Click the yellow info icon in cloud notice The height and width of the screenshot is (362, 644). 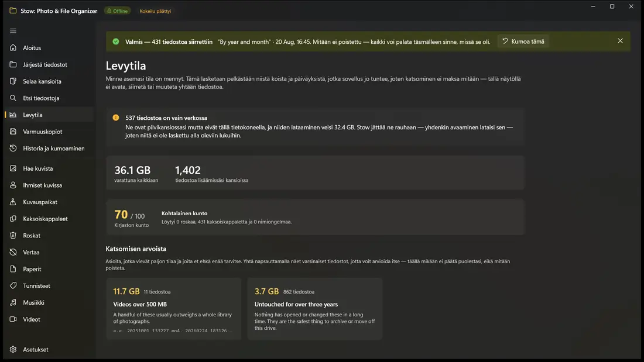point(116,118)
